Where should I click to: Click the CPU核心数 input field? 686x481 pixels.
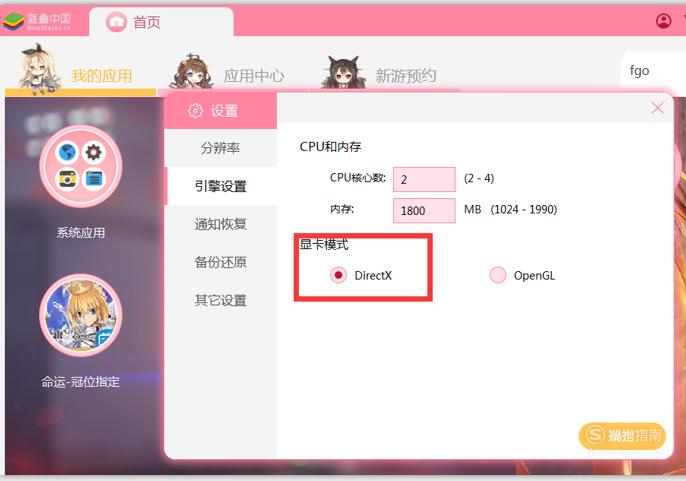point(424,179)
